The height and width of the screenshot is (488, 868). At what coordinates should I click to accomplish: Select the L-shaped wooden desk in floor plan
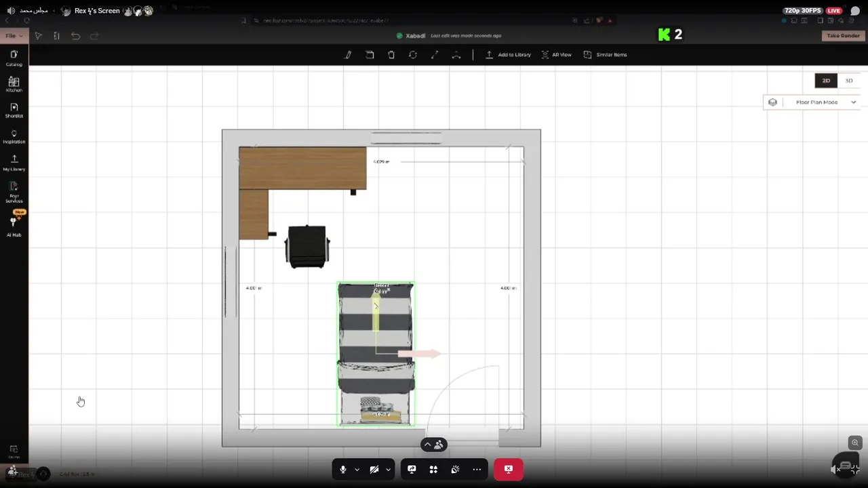click(302, 168)
